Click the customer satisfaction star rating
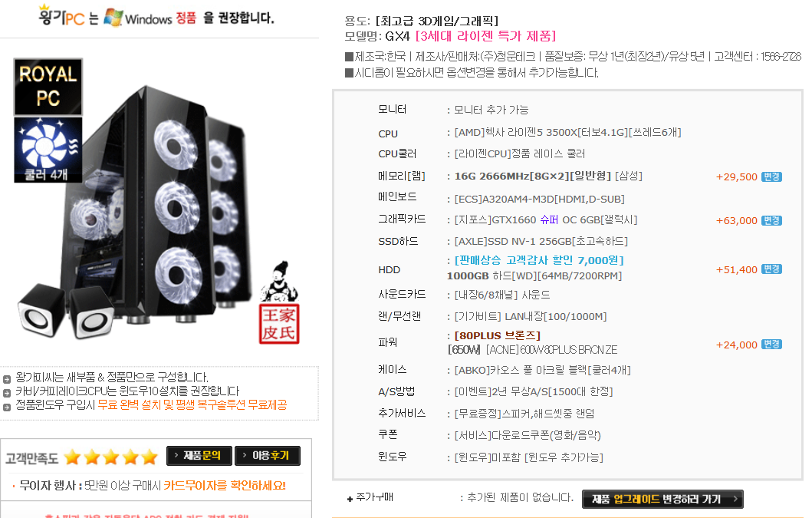812x518 pixels. pyautogui.click(x=111, y=457)
